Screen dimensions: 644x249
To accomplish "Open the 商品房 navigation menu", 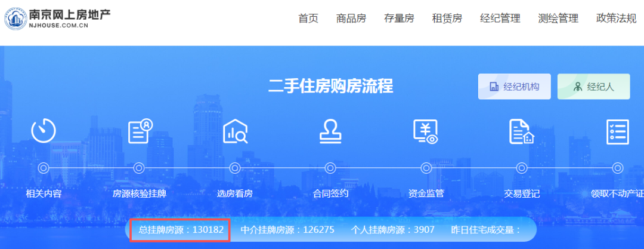I will coord(351,19).
